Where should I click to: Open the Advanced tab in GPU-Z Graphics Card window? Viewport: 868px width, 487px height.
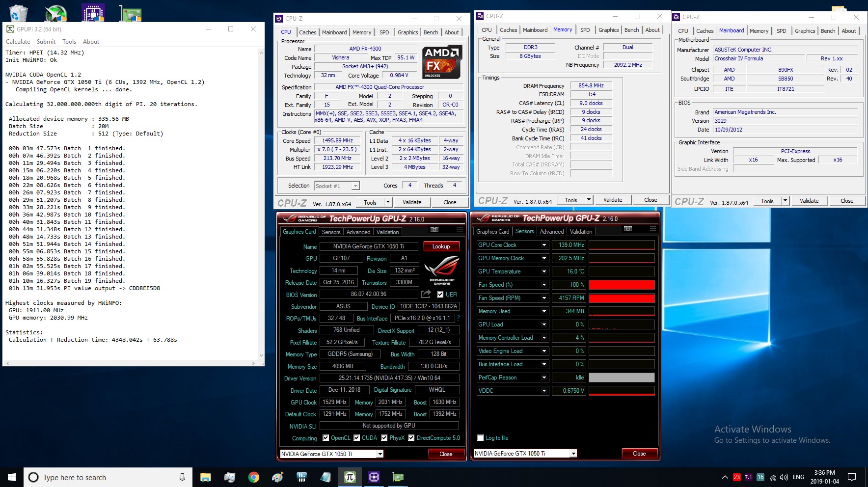358,232
